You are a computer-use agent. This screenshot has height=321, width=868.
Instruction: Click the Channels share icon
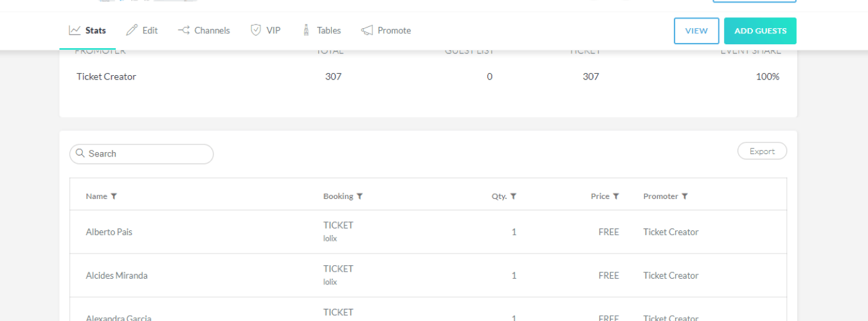(184, 30)
